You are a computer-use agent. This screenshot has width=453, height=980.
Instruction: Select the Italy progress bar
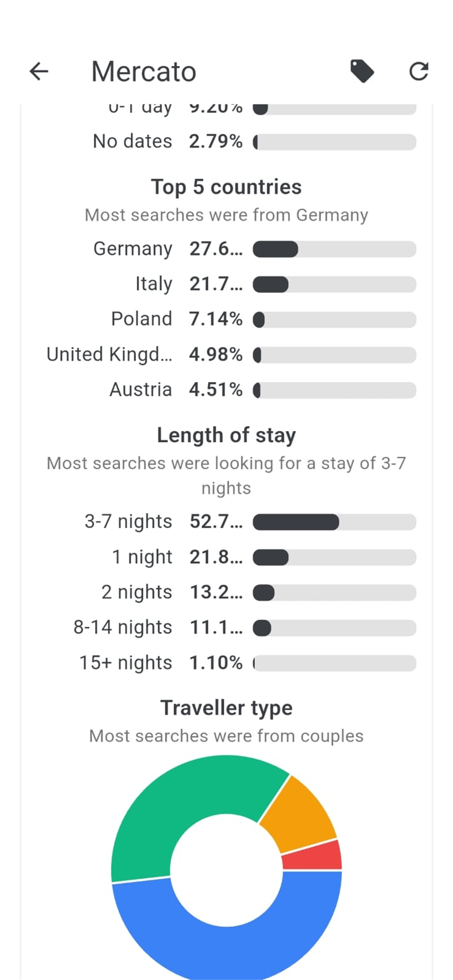pyautogui.click(x=334, y=285)
